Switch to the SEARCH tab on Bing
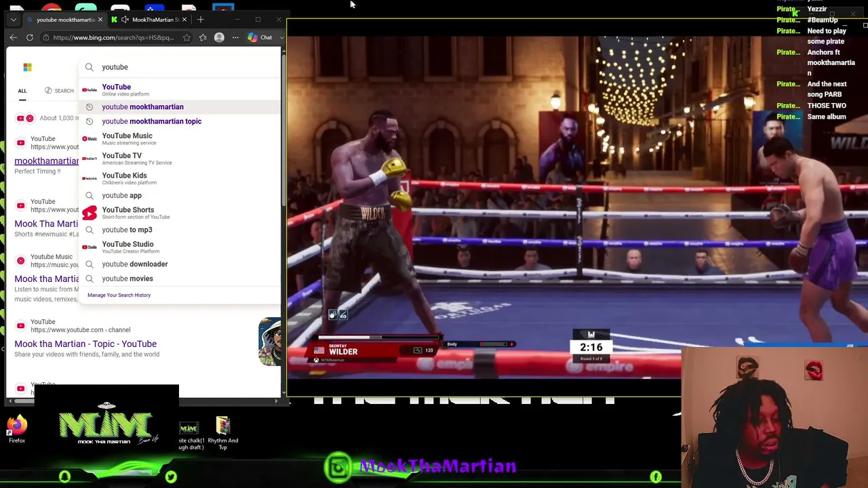 click(59, 91)
